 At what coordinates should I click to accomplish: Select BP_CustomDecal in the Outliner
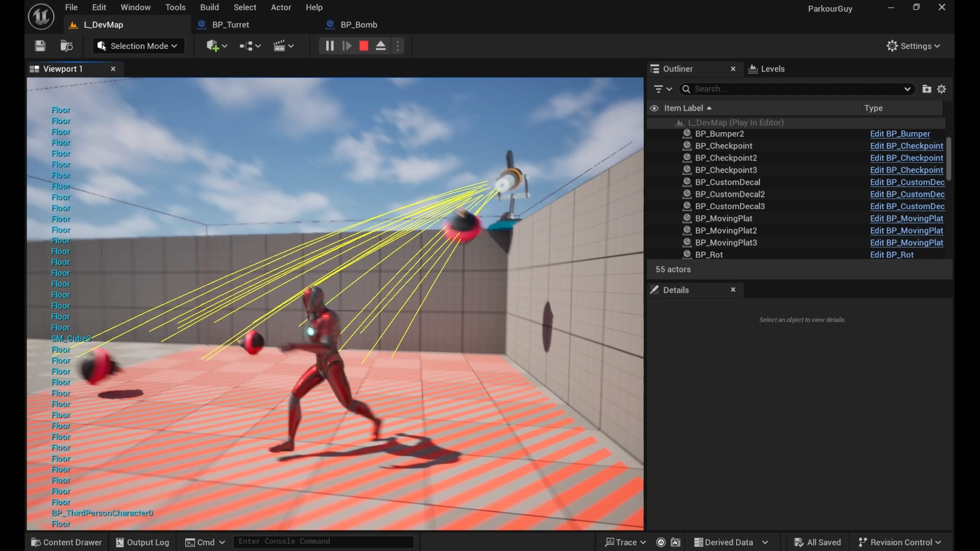727,182
